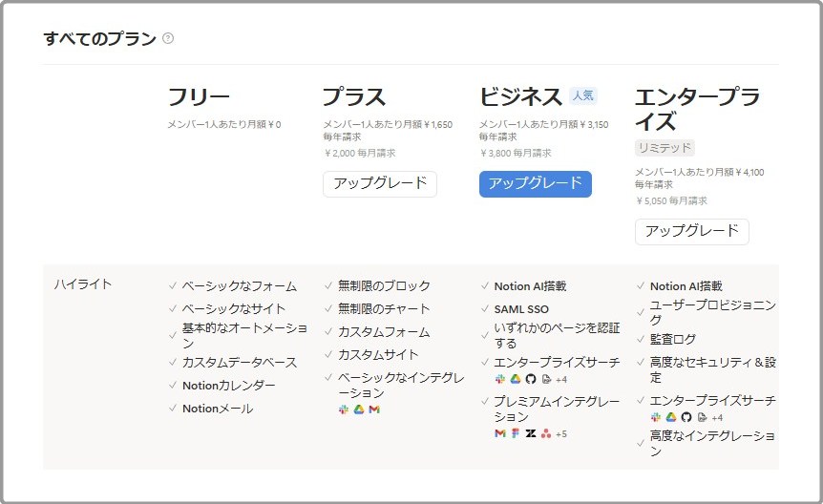The image size is (823, 504).
Task: Click Gmail icon under プレミアムインテグレーション
Action: tap(499, 433)
